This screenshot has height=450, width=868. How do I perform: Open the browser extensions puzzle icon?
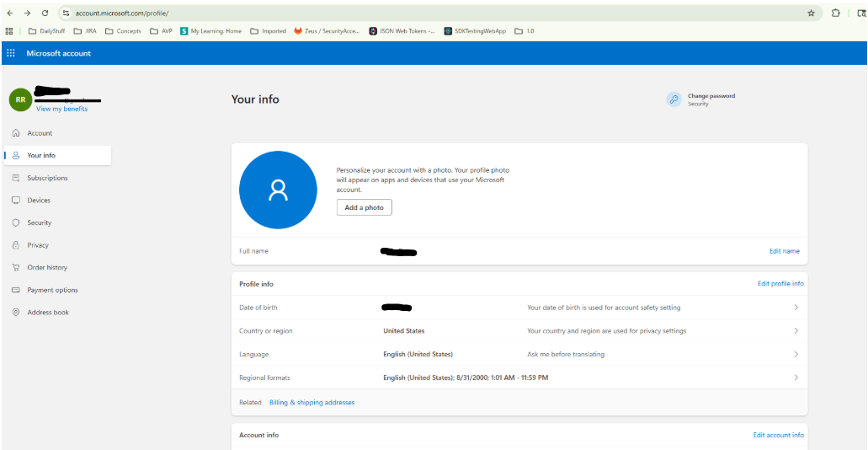coord(836,13)
